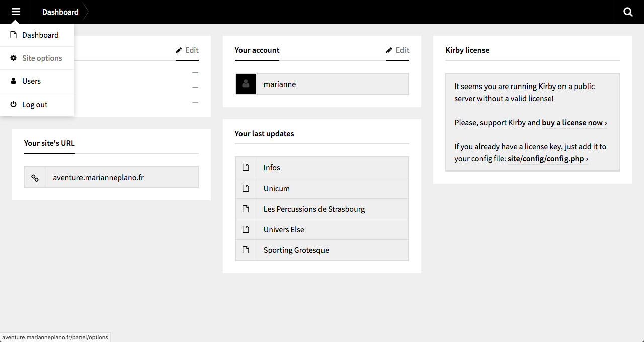
Task: Edit your account details
Action: 397,50
